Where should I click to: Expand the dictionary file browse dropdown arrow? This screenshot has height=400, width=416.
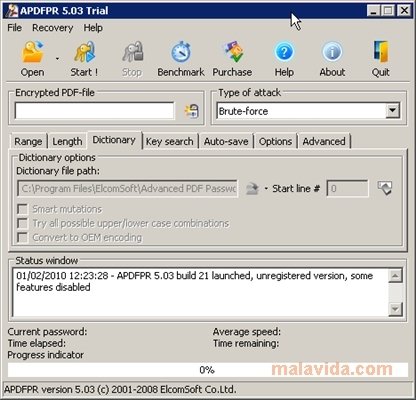pos(266,189)
